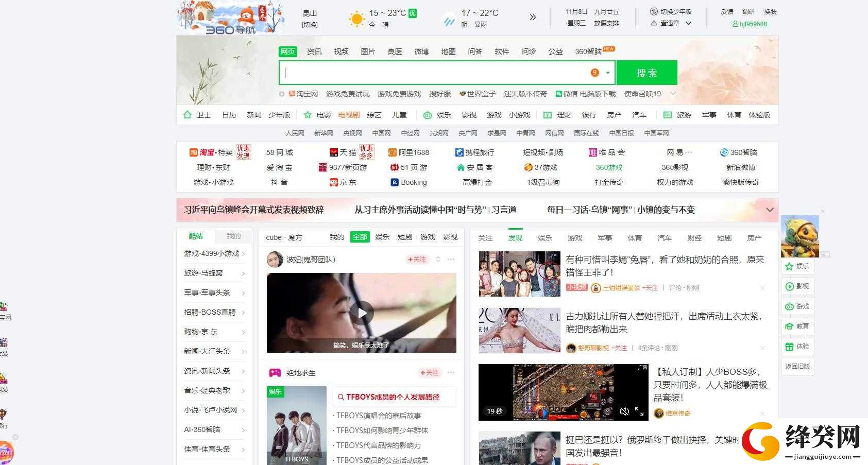Click the sunny weather icon
Viewport: 868px width, 465px height.
356,19
